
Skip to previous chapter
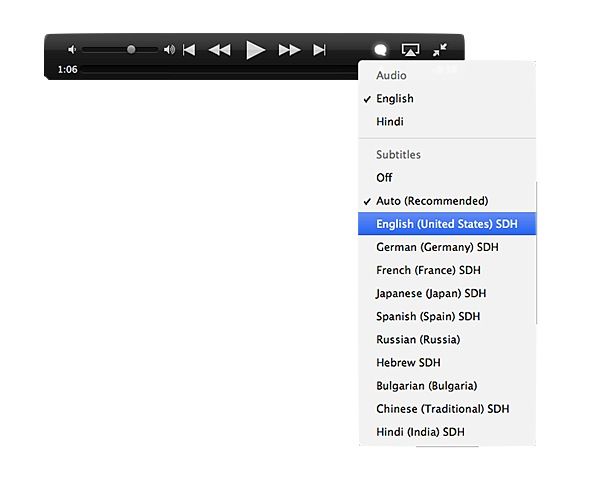(189, 50)
